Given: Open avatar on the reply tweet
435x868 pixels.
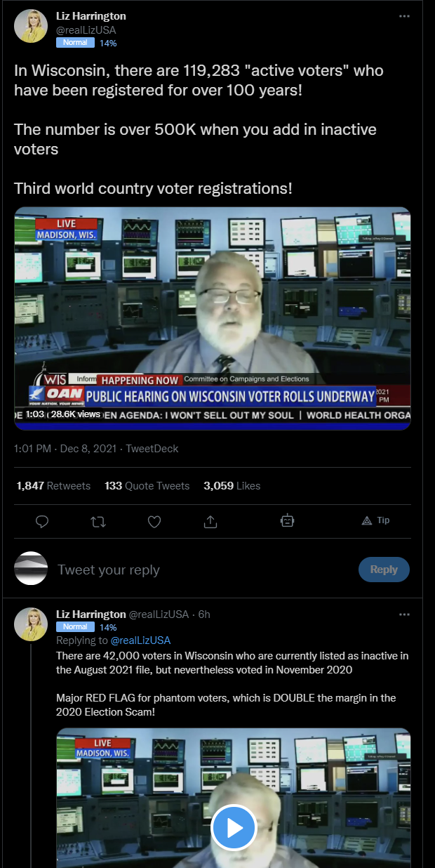Looking at the screenshot, I should pos(31,624).
